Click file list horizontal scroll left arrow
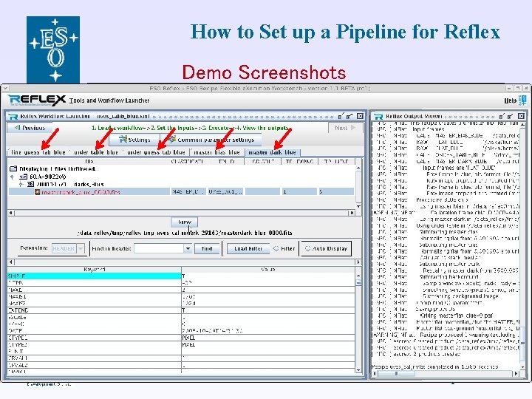The height and width of the screenshot is (399, 532). pyautogui.click(x=11, y=213)
